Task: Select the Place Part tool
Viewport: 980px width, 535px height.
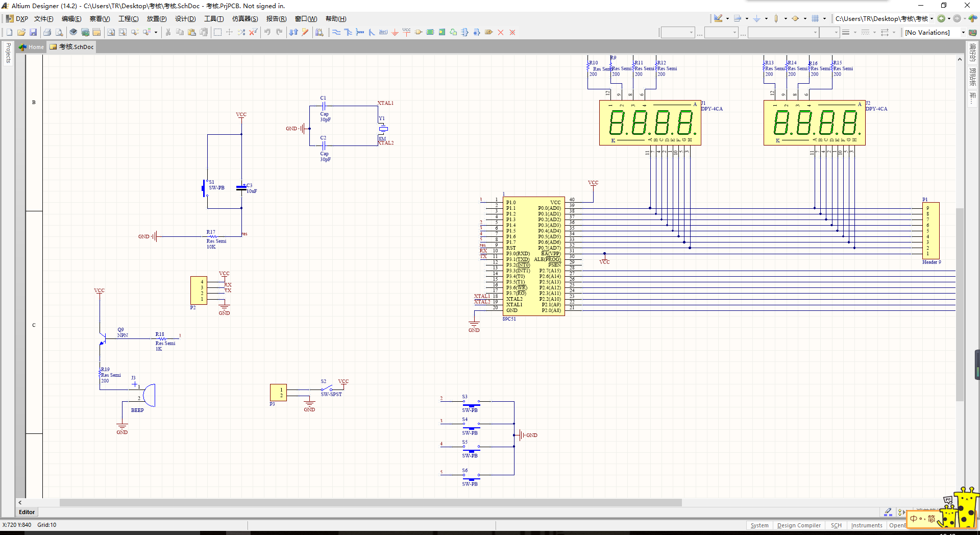Action: pyautogui.click(x=419, y=32)
